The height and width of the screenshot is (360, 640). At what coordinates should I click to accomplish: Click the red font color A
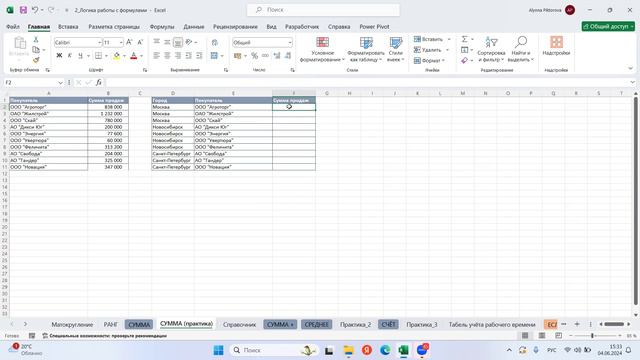[x=133, y=56]
